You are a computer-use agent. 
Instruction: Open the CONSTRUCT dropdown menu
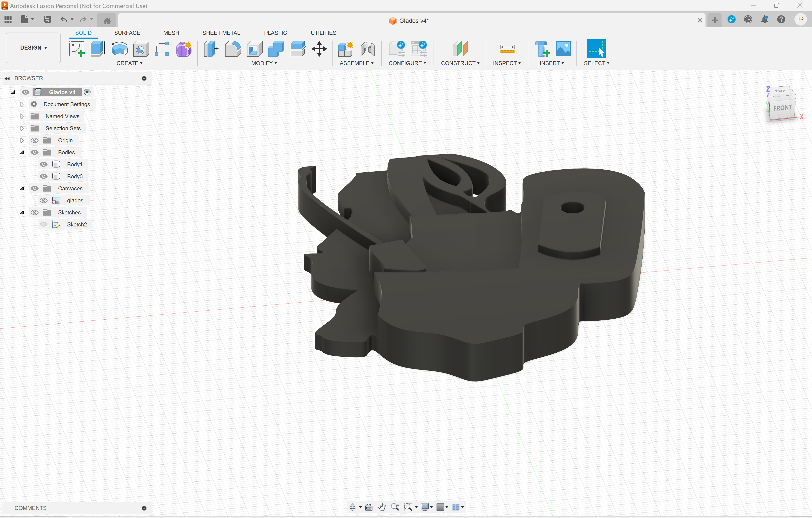[460, 63]
